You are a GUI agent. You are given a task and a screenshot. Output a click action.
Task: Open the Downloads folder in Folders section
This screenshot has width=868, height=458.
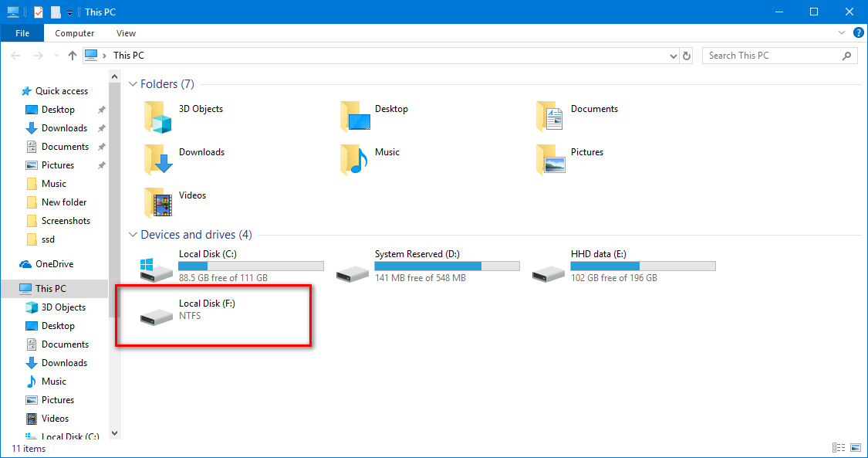tap(184, 160)
